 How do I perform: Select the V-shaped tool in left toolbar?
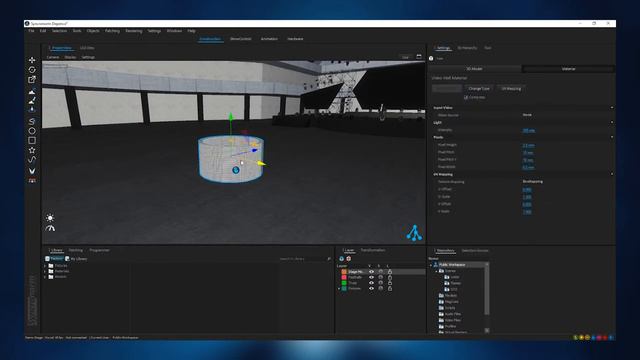(32, 171)
